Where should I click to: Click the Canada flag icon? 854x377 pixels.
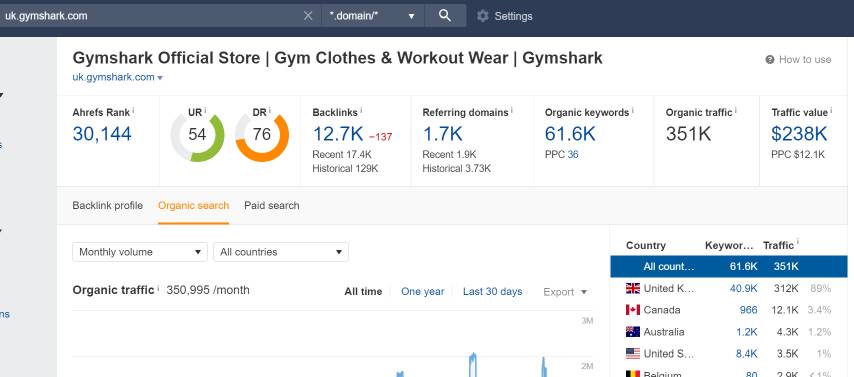[x=633, y=310]
